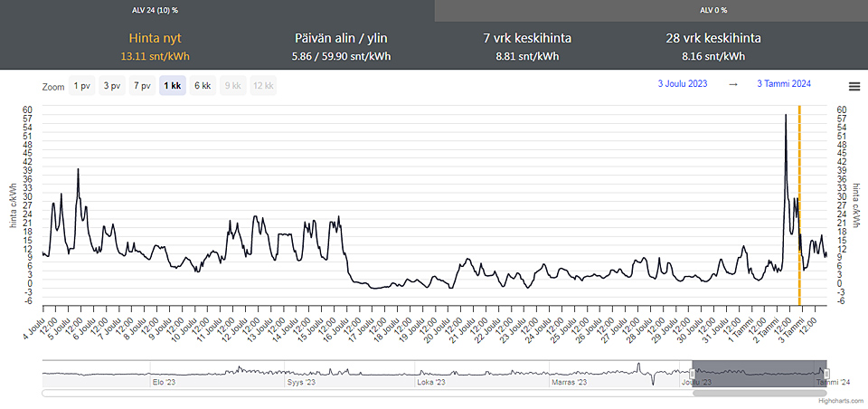868x409 pixels.
Task: Click the start date 3 Joulu 2023
Action: [x=683, y=84]
